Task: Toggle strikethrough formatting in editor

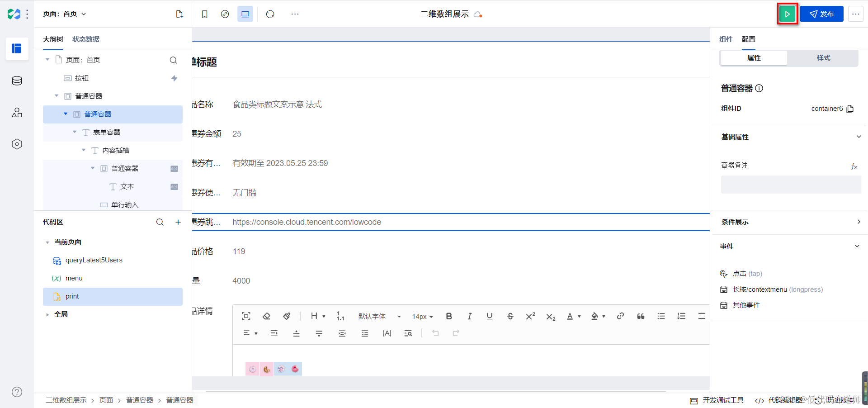Action: 510,316
